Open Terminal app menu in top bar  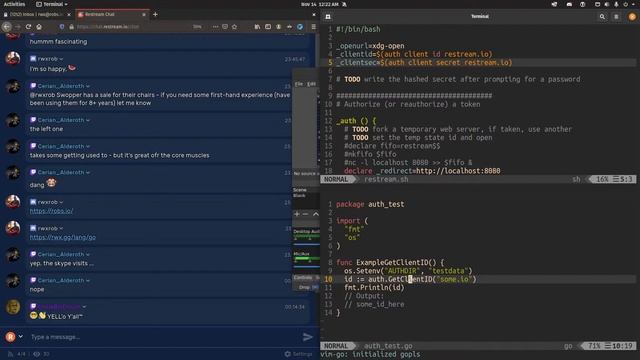tap(52, 4)
